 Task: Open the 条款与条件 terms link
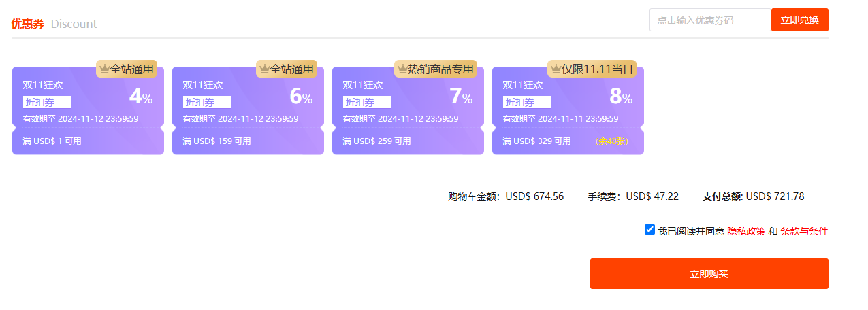804,231
